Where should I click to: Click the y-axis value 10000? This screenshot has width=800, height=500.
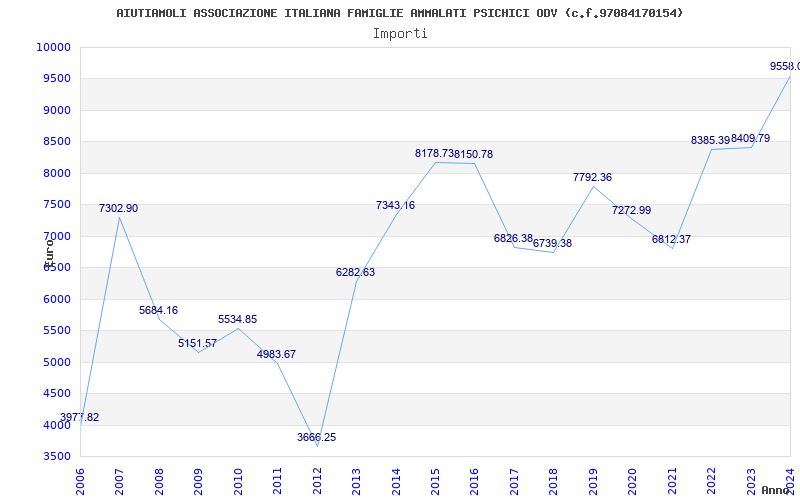(x=53, y=47)
